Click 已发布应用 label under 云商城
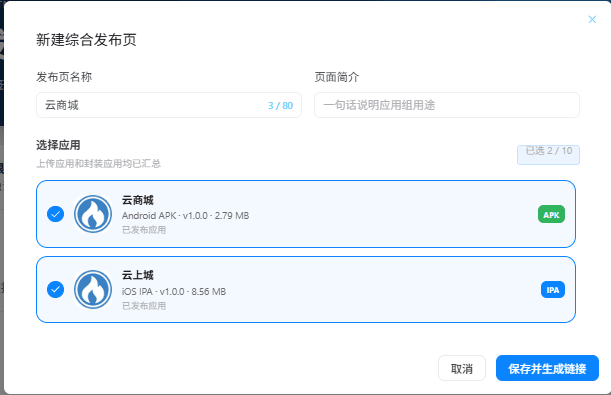 point(144,230)
